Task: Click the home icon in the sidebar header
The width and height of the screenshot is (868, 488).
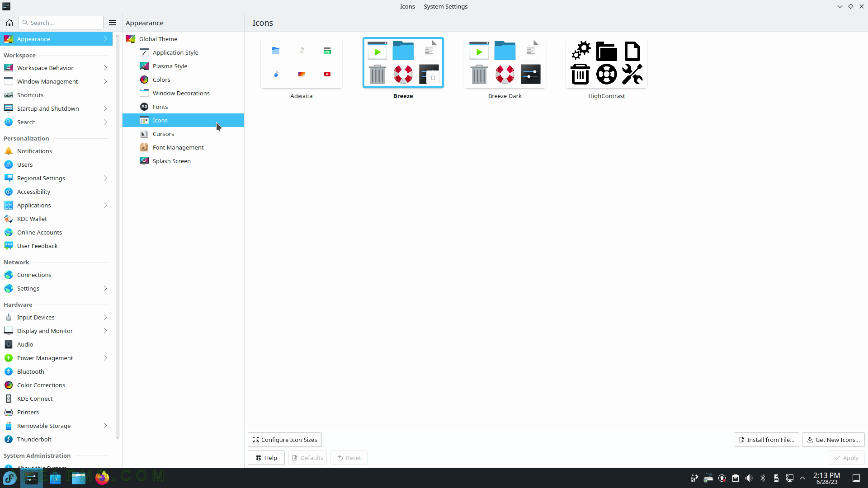Action: tap(9, 23)
